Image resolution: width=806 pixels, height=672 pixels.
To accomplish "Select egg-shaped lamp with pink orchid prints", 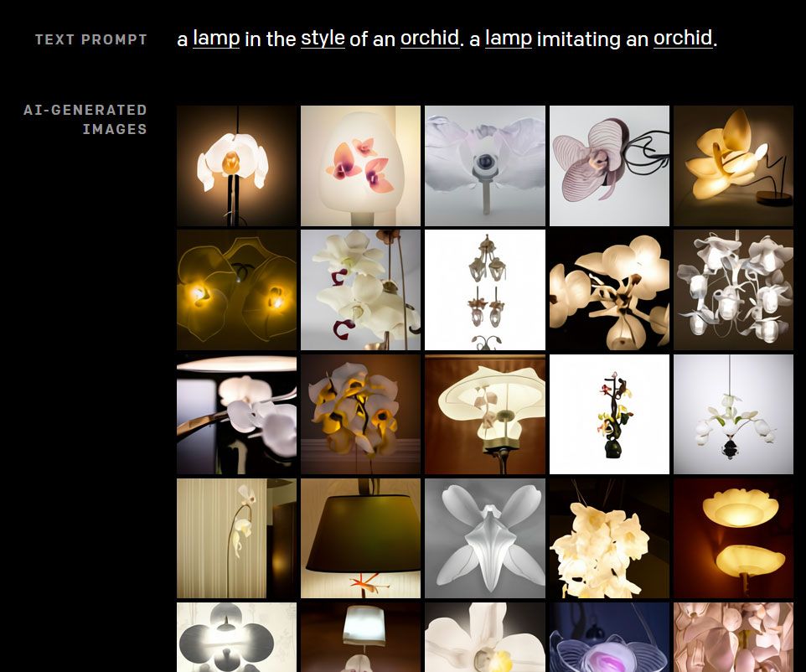I will (360, 166).
